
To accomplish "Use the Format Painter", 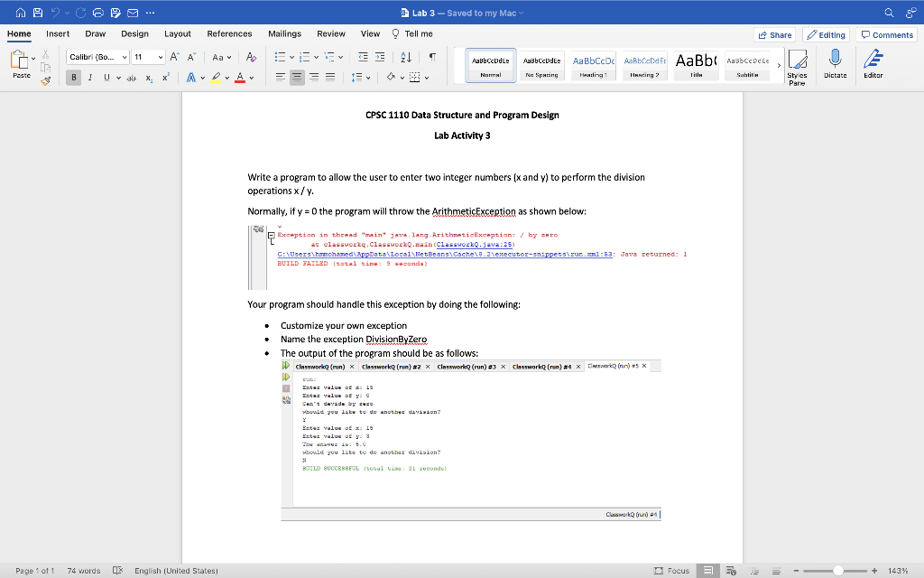I will (x=46, y=79).
